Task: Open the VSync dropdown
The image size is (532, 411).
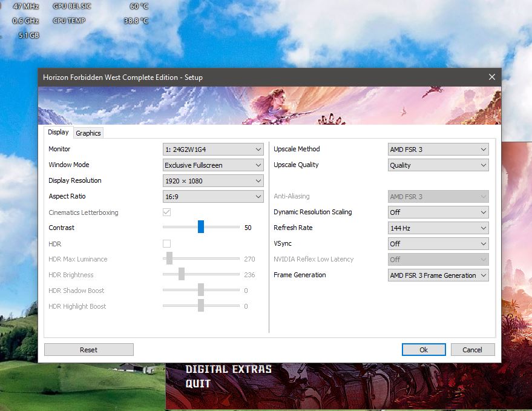Action: click(438, 244)
